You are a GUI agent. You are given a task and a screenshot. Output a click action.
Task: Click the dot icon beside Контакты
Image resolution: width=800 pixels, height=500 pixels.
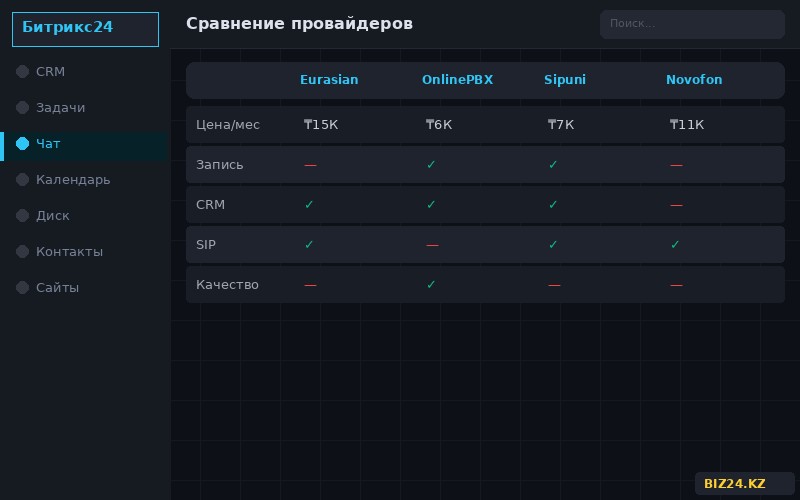(x=22, y=252)
